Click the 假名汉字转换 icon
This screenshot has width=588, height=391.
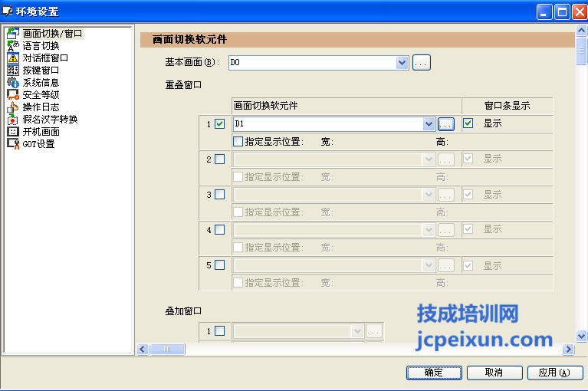(12, 120)
